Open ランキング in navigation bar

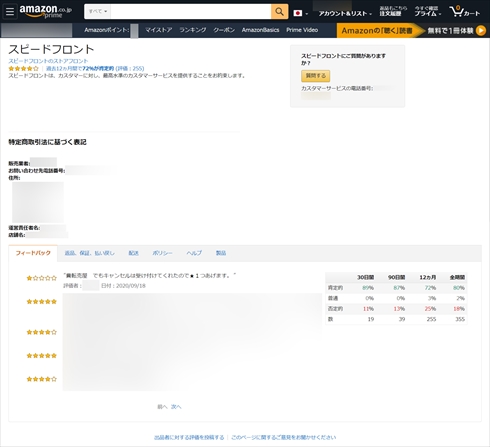click(x=193, y=30)
